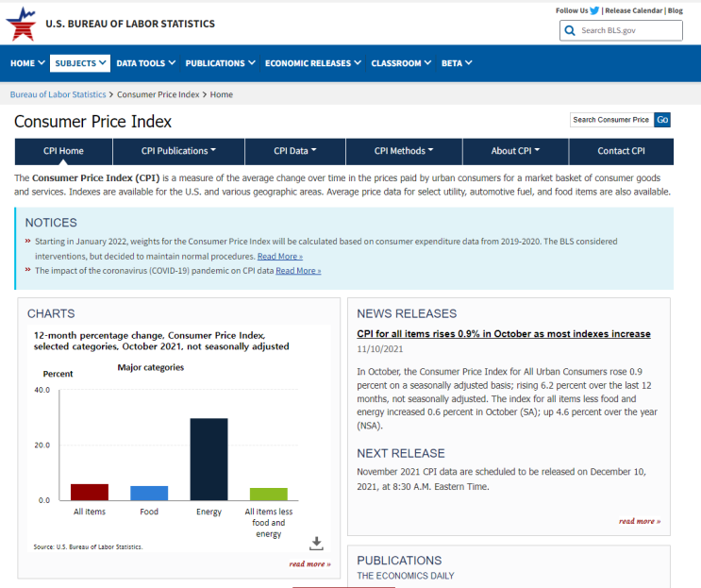Open the CLASSROOM dropdown
The height and width of the screenshot is (588, 701).
click(x=401, y=63)
